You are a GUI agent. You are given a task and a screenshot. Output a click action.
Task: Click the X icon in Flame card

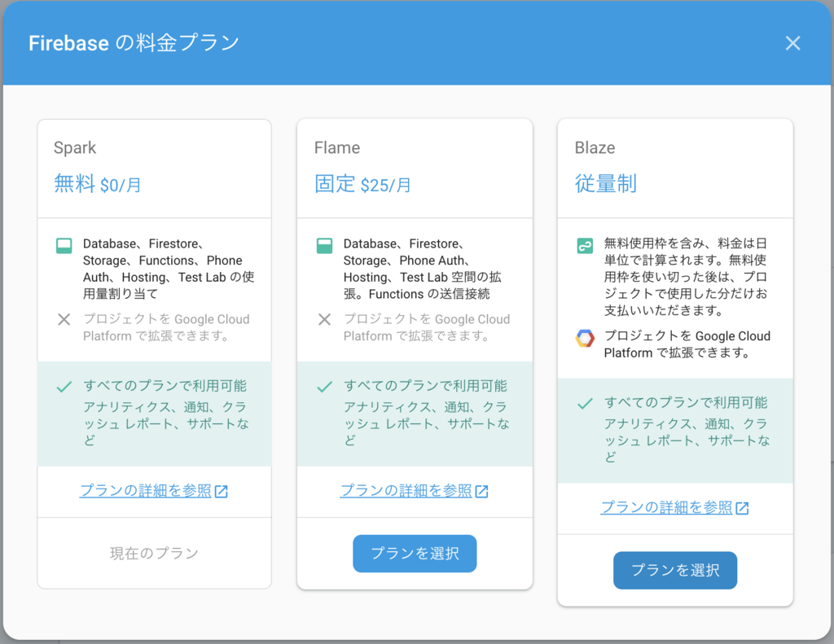click(324, 320)
